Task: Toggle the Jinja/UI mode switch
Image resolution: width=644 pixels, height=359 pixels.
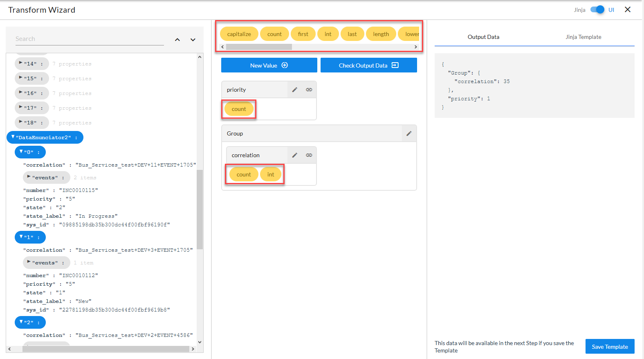Action: pyautogui.click(x=597, y=10)
